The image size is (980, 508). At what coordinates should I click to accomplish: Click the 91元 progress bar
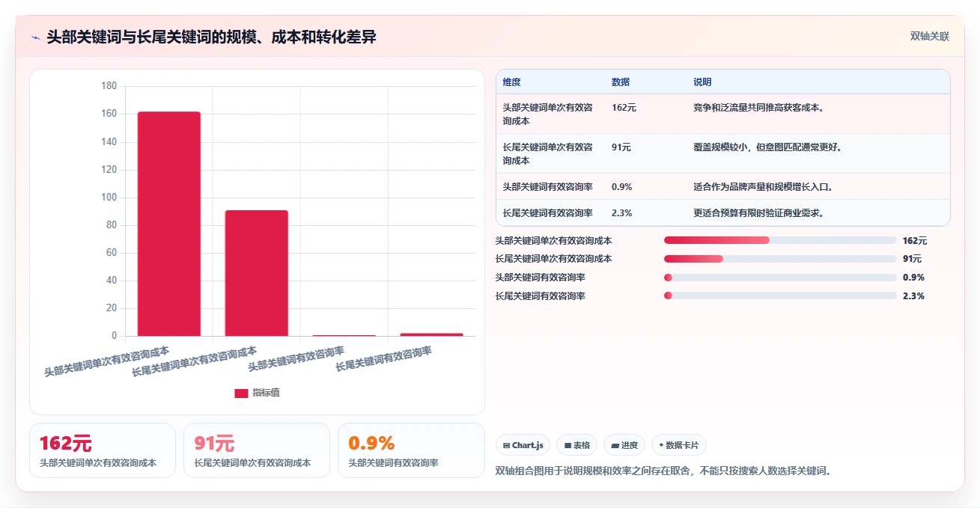tap(780, 259)
